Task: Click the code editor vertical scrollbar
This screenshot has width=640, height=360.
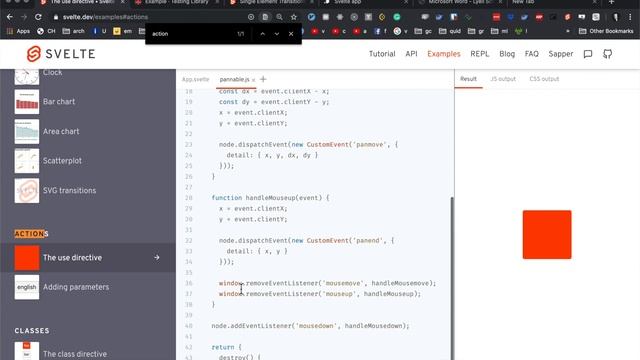Action: click(x=452, y=278)
